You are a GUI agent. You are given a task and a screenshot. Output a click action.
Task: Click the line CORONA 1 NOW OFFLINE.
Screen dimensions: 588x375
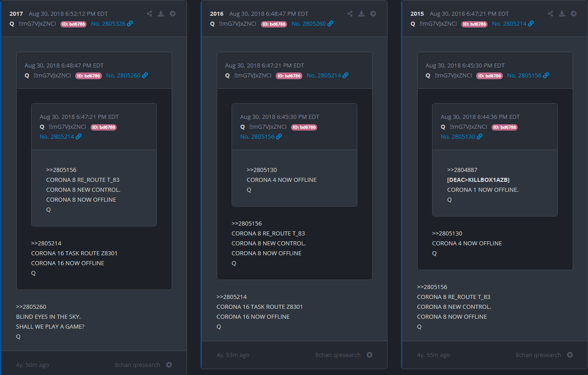483,190
